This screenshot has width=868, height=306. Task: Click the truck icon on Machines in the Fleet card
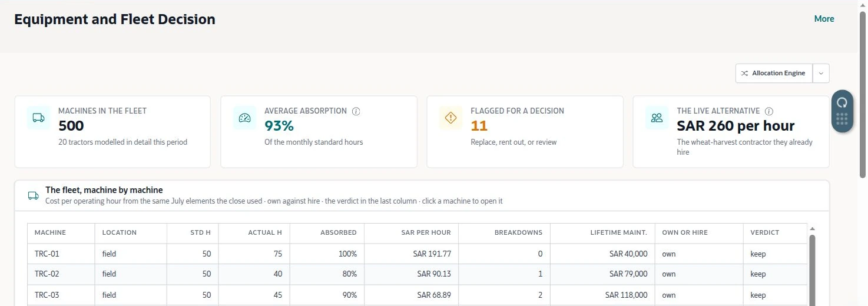click(x=38, y=118)
